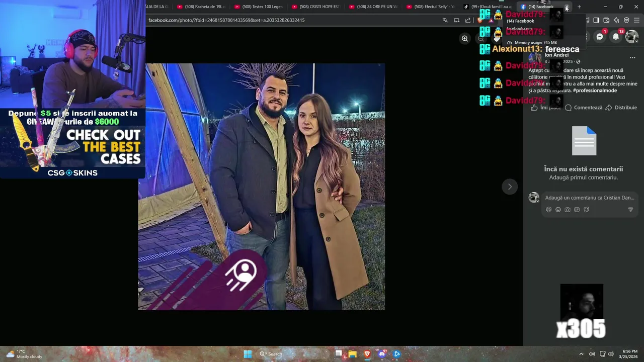Image resolution: width=644 pixels, height=362 pixels.
Task: Switch to Efectul 'Selly' YouTube tab
Action: (431, 7)
